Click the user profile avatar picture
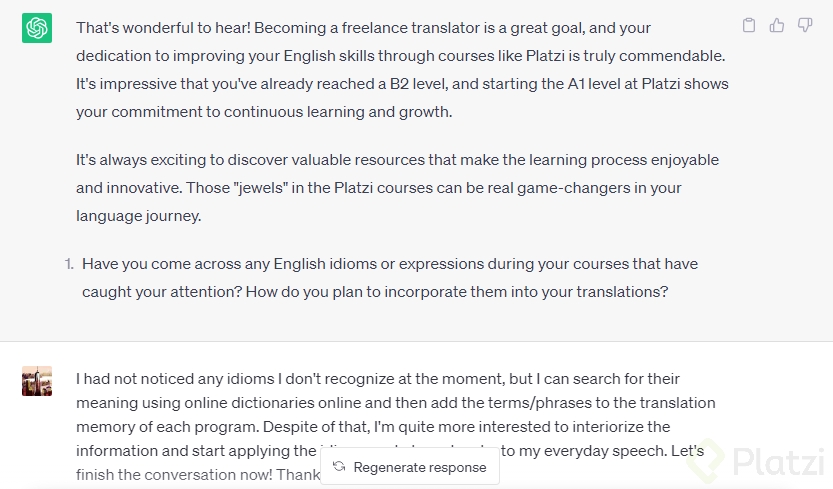Screen dimensions: 833x489 (37, 381)
